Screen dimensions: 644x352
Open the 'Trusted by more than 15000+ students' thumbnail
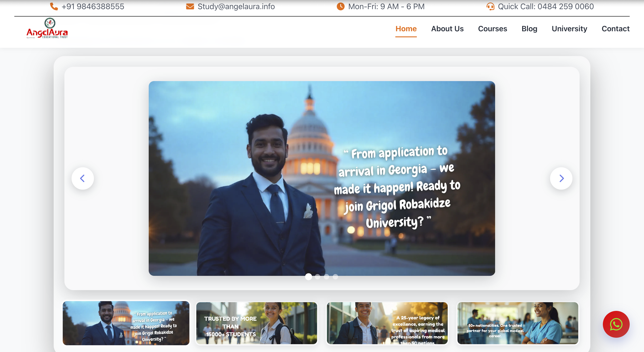pos(256,323)
